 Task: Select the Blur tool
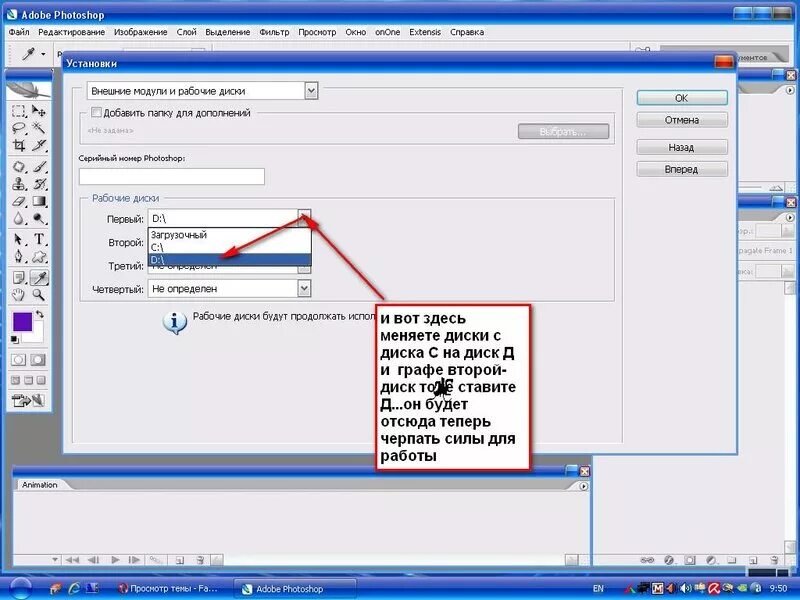tap(19, 219)
